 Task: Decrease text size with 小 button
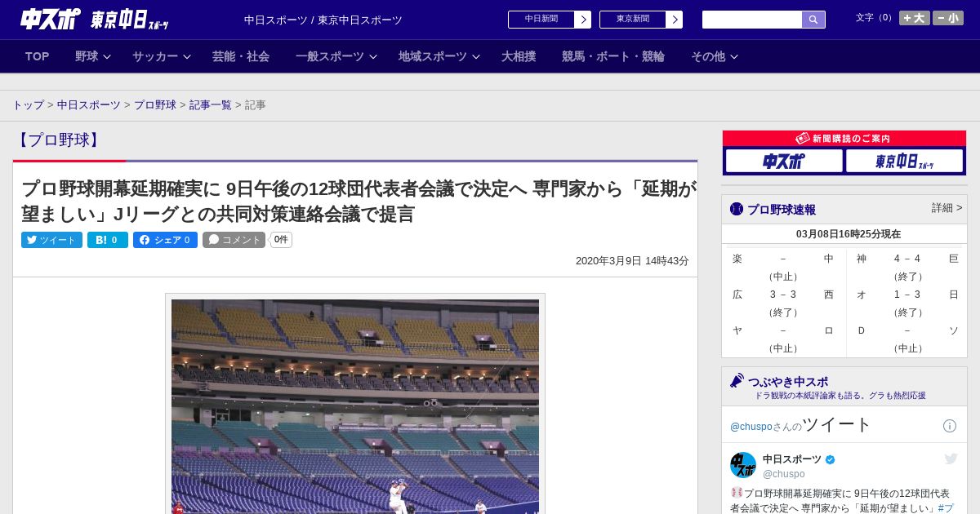948,18
